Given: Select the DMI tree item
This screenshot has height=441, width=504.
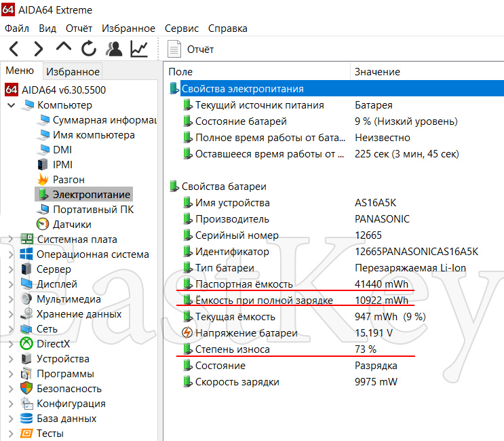Looking at the screenshot, I should tap(62, 150).
